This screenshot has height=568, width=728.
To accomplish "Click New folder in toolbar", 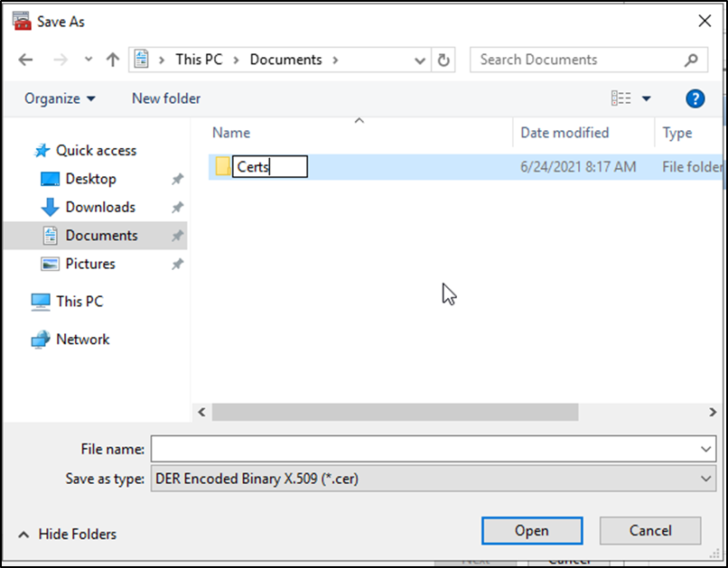I will point(166,98).
